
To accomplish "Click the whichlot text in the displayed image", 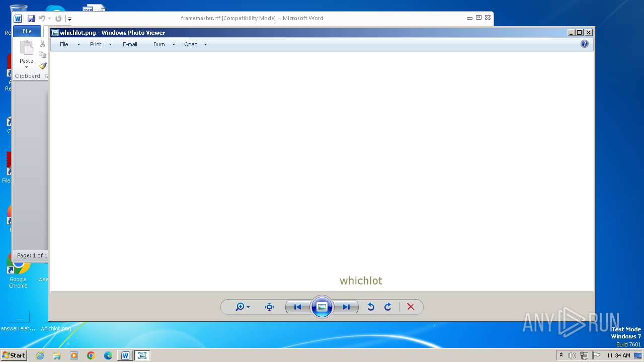I will click(361, 281).
